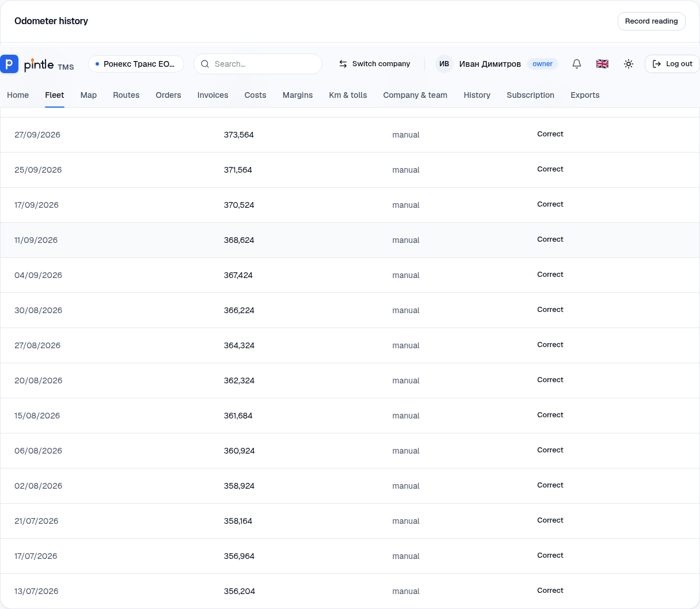Click Correct for the 30/08/2026 reading
This screenshot has height=609, width=700.
550,310
